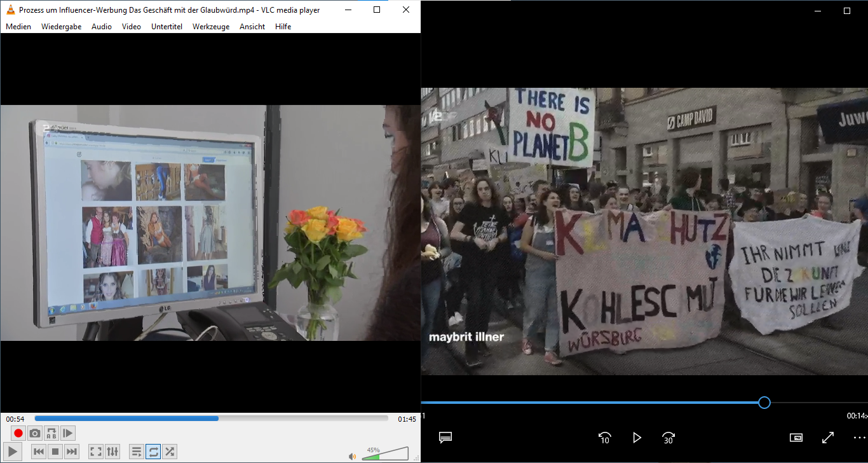Open the Werkzeuge menu
This screenshot has width=868, height=463.
[211, 27]
